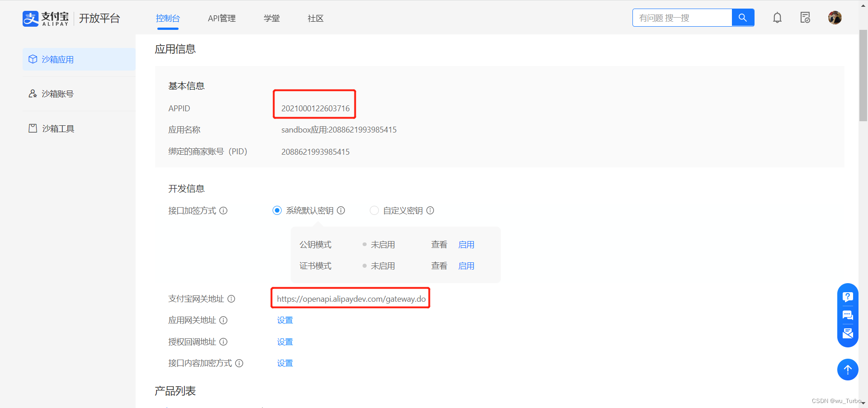
Task: Click the back-to-top arrow button
Action: (x=848, y=369)
